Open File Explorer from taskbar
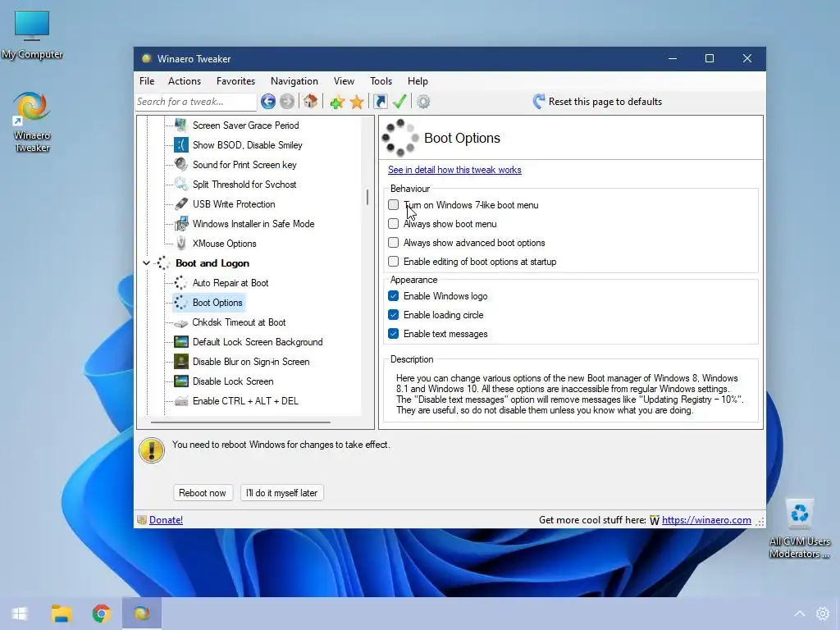The width and height of the screenshot is (840, 630). pos(61,614)
